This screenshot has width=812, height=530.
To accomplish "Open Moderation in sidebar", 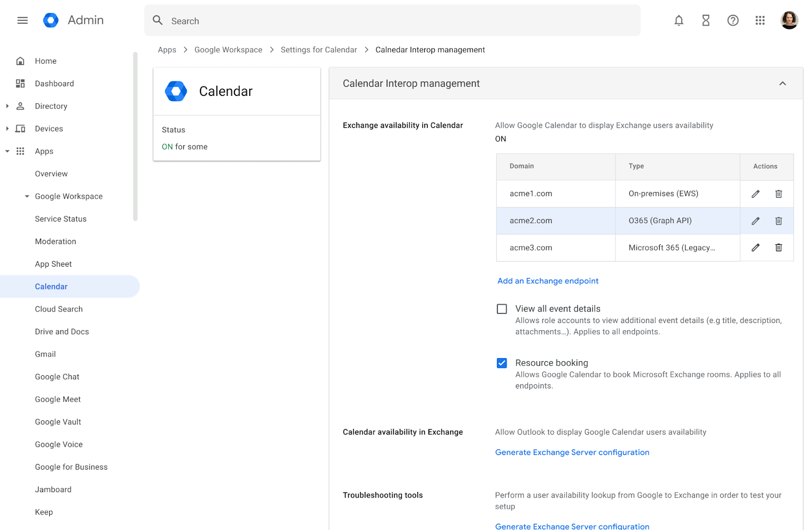I will point(55,241).
